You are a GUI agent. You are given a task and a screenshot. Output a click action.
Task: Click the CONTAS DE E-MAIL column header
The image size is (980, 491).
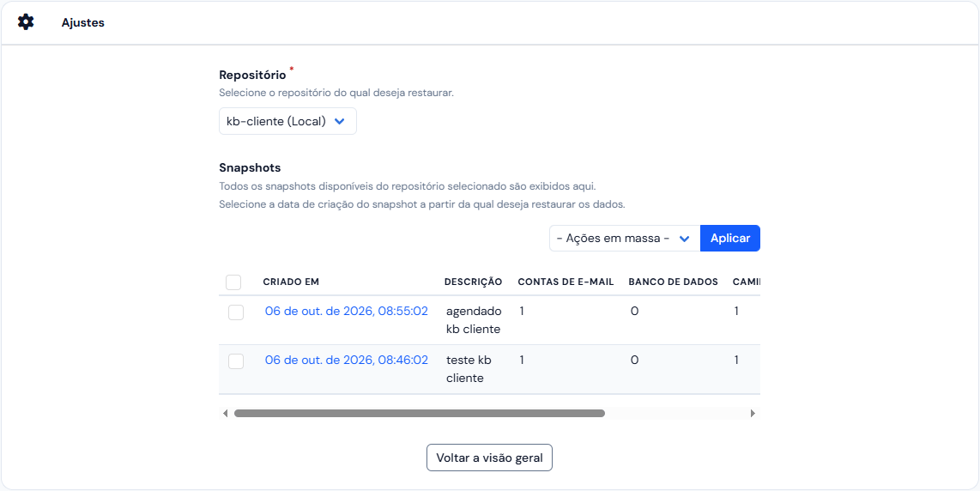tap(566, 282)
